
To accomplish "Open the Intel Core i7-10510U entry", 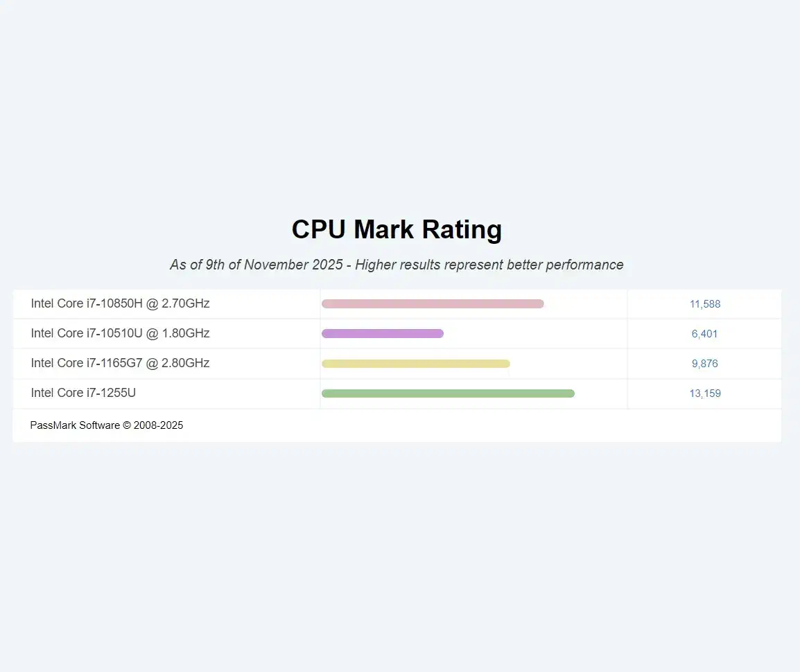I will point(120,333).
